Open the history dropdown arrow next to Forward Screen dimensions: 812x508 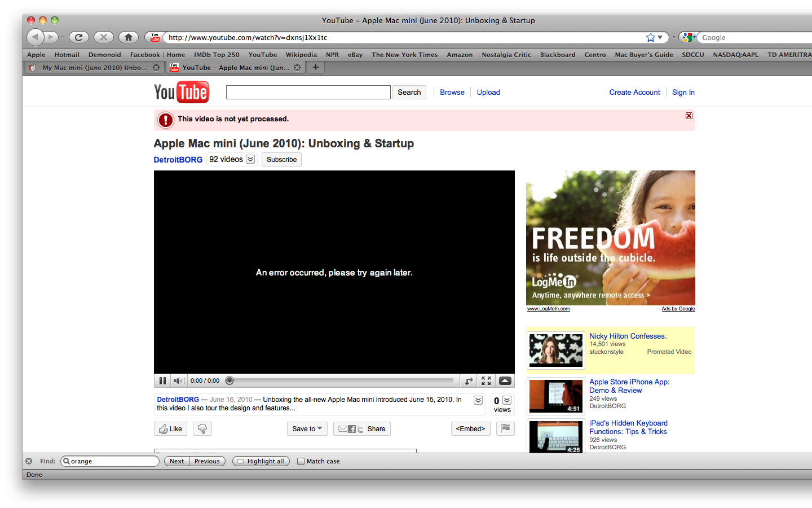[62, 38]
